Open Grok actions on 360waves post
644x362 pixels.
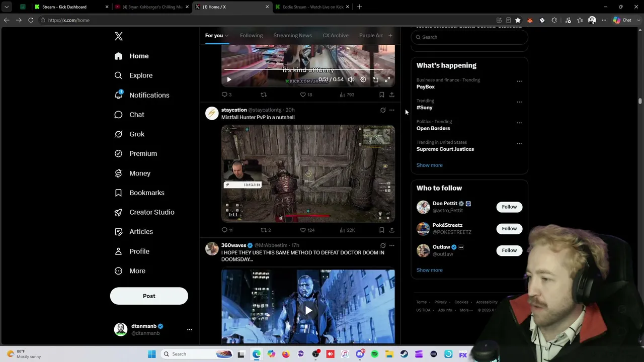click(x=383, y=245)
